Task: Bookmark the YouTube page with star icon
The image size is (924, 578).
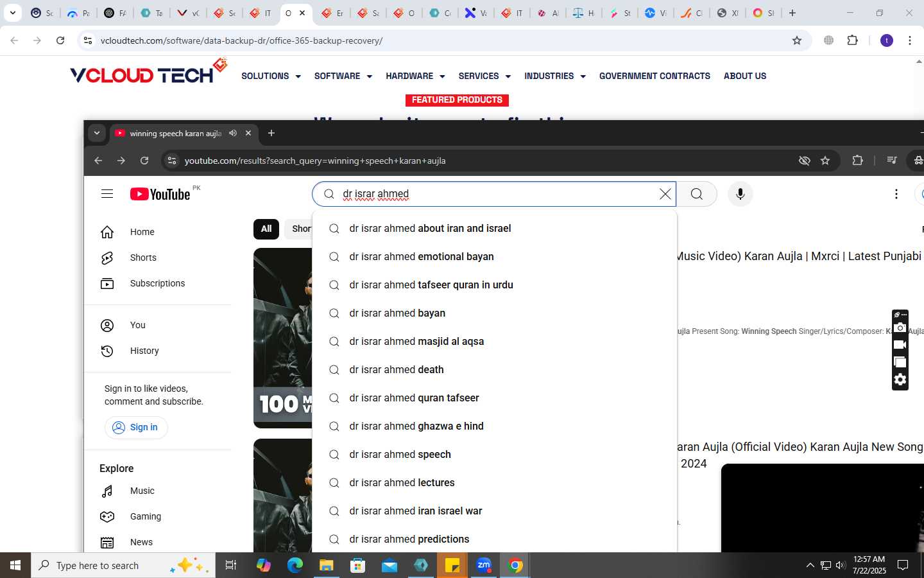Action: coord(825,161)
